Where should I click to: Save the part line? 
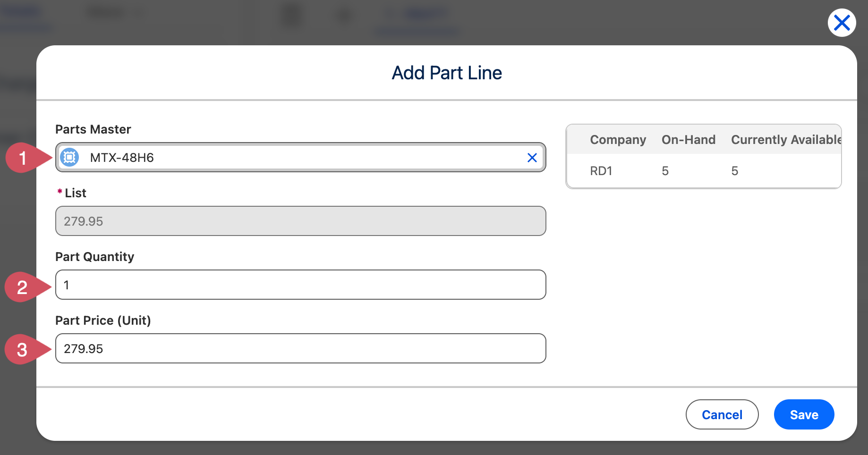tap(804, 414)
